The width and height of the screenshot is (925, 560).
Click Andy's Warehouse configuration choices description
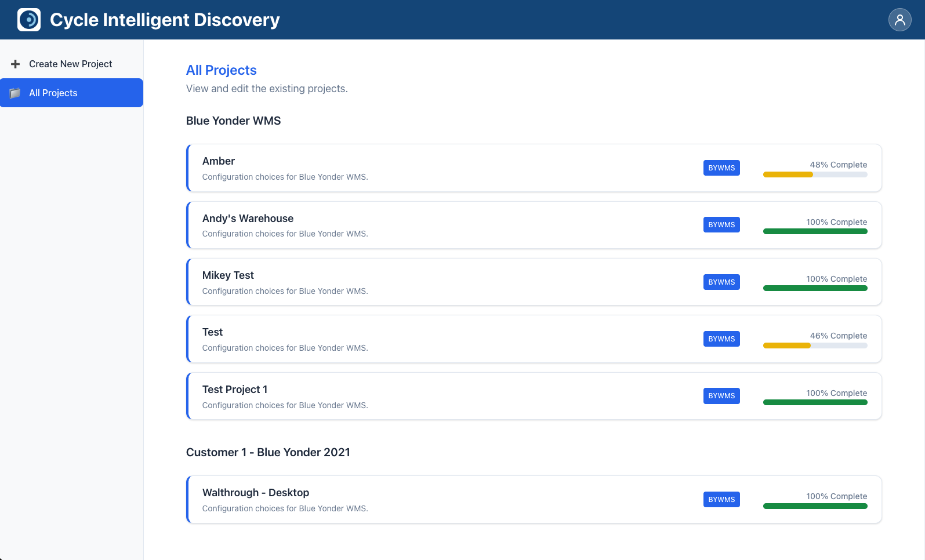285,234
